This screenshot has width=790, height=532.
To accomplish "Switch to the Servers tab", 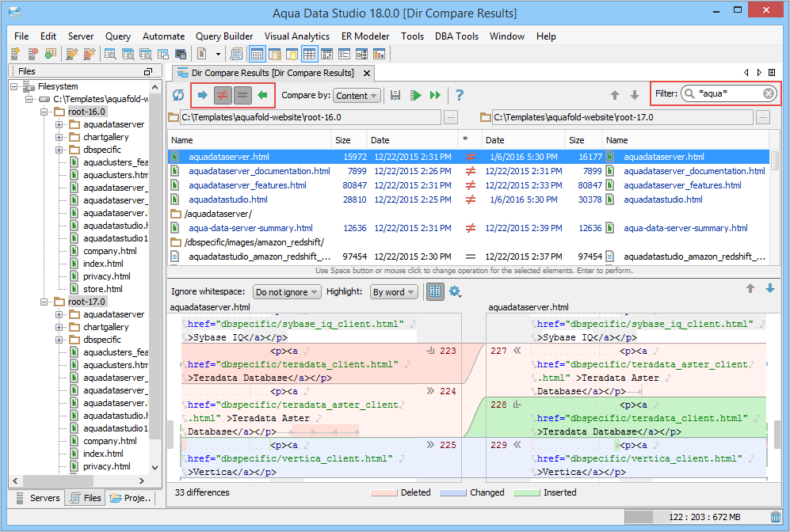I will pos(37,498).
